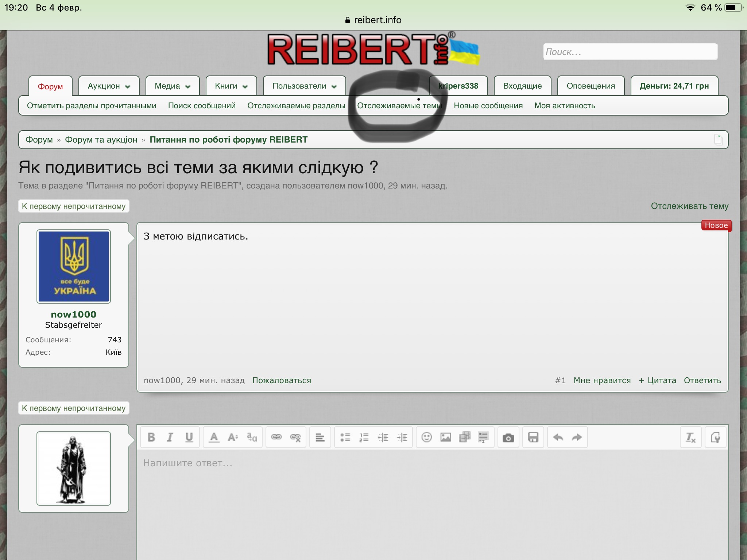Open Новые сообщения
Image resolution: width=747 pixels, height=560 pixels.
(x=488, y=106)
